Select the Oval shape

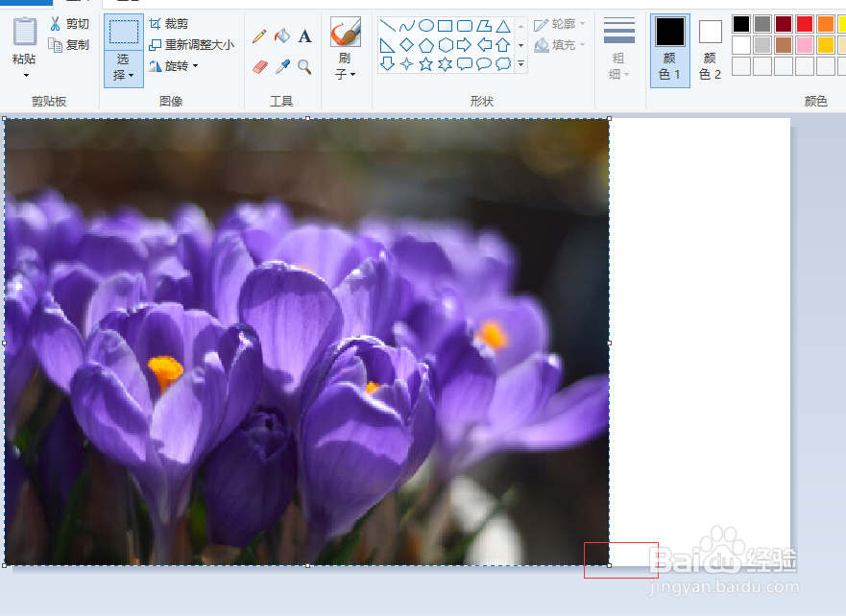426,25
